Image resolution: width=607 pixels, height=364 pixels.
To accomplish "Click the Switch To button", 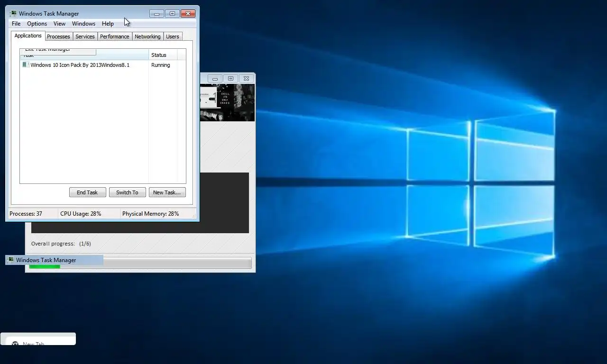I will pos(127,192).
